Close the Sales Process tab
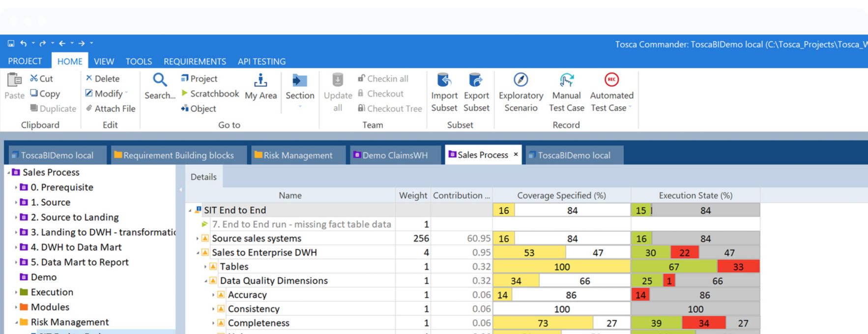This screenshot has width=868, height=334. [516, 154]
